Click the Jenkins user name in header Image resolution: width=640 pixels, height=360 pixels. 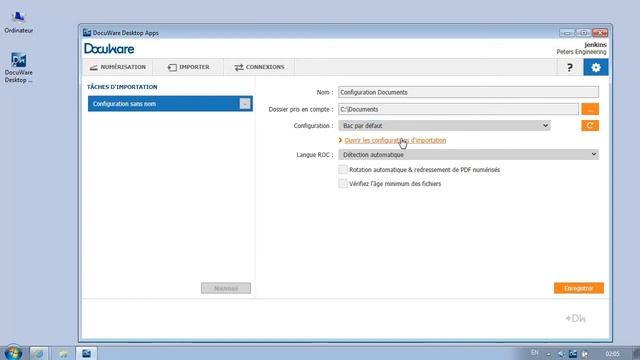tap(596, 45)
